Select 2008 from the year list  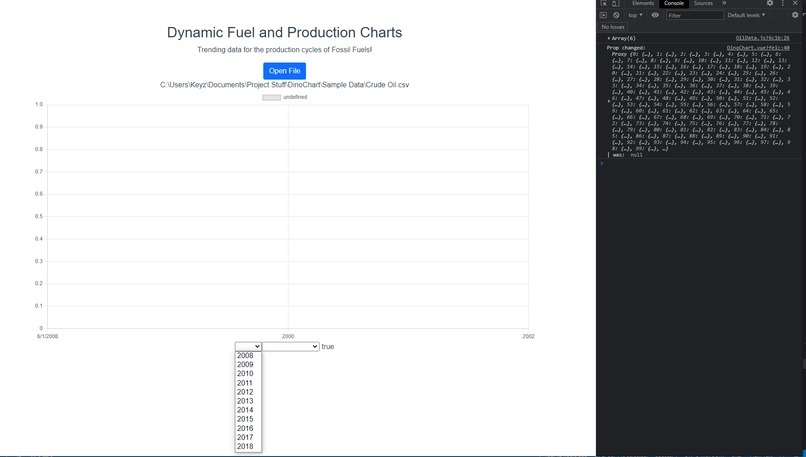[248, 356]
